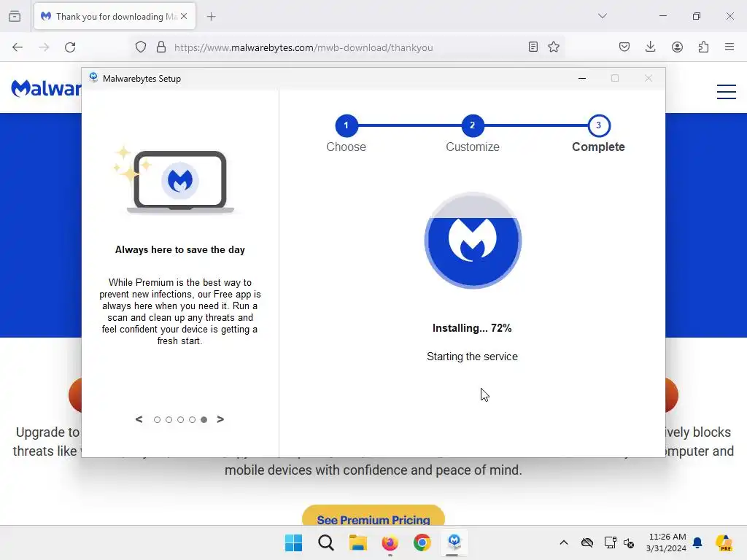Click the forward navigation arrow
Viewport: 747px width, 560px height.
click(x=44, y=47)
